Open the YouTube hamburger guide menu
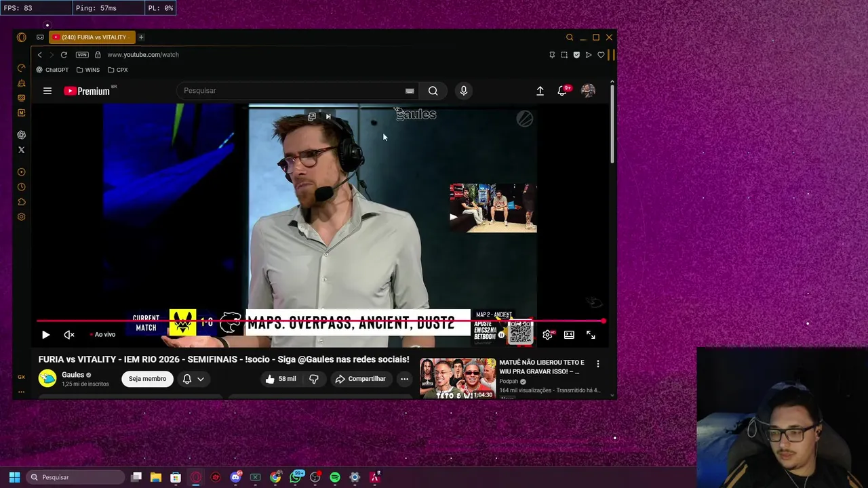The height and width of the screenshot is (488, 868). click(x=47, y=91)
